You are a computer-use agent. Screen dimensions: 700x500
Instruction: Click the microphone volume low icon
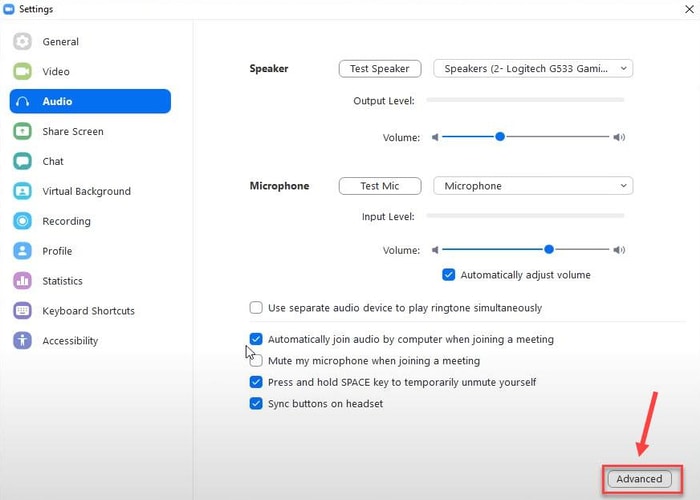435,250
